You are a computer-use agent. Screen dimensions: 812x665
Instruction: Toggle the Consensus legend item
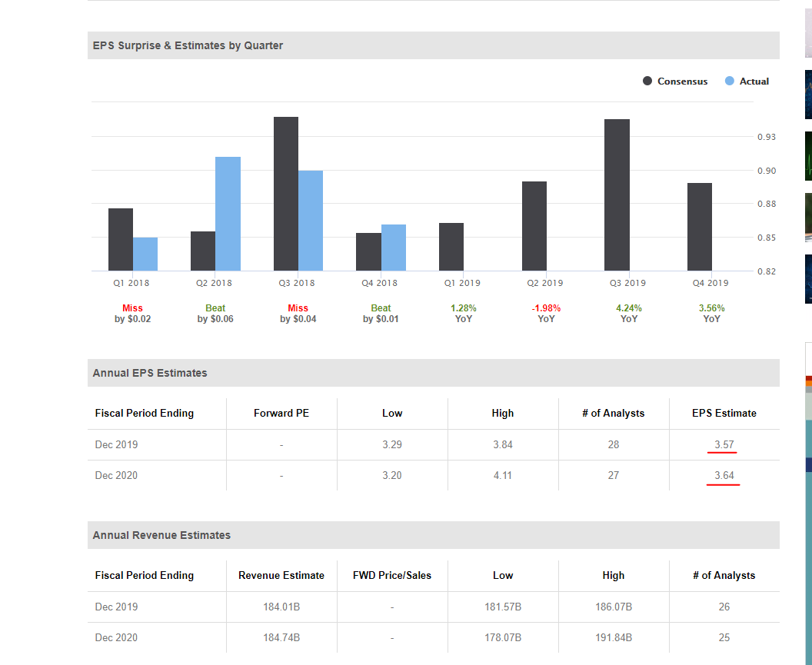[x=675, y=81]
